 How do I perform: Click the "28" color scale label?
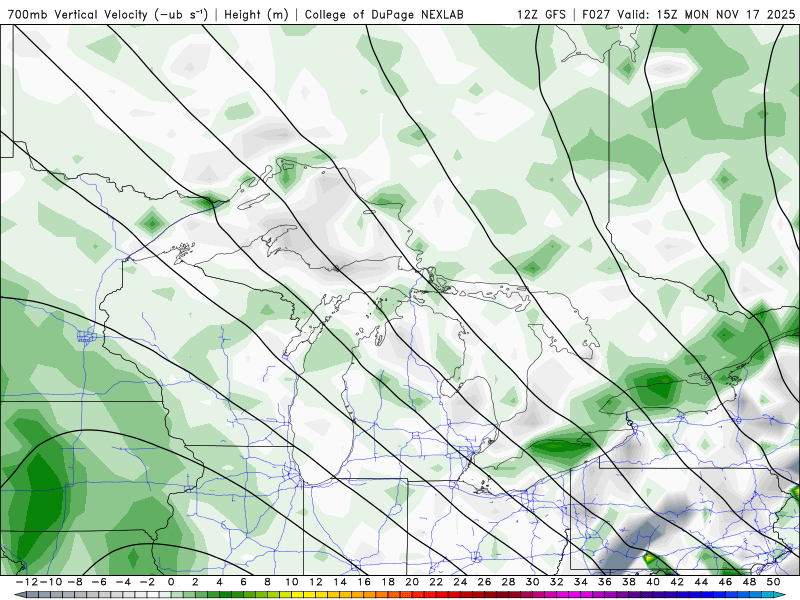(x=508, y=582)
